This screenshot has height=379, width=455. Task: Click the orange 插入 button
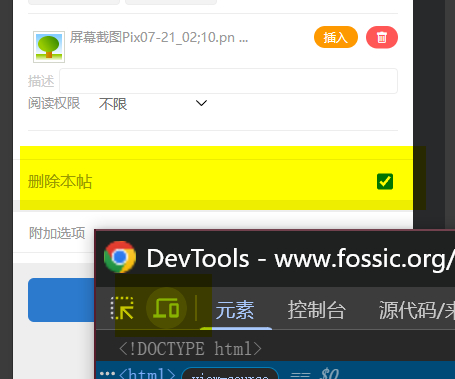point(336,37)
